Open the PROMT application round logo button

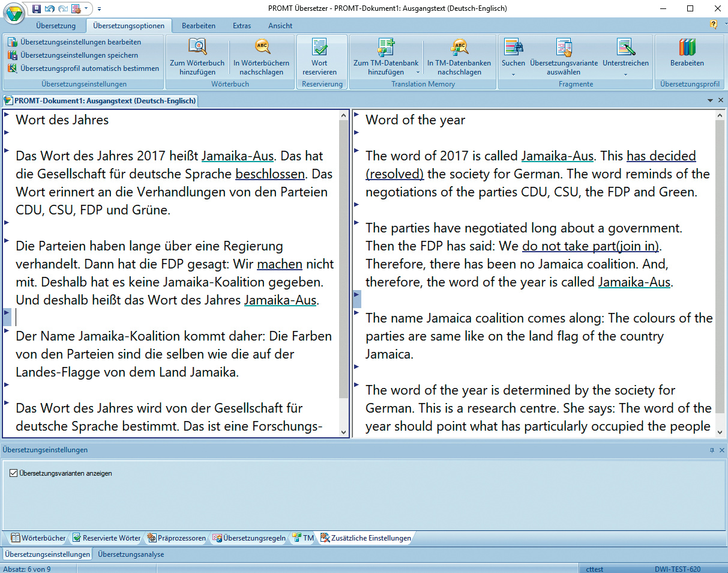point(14,12)
